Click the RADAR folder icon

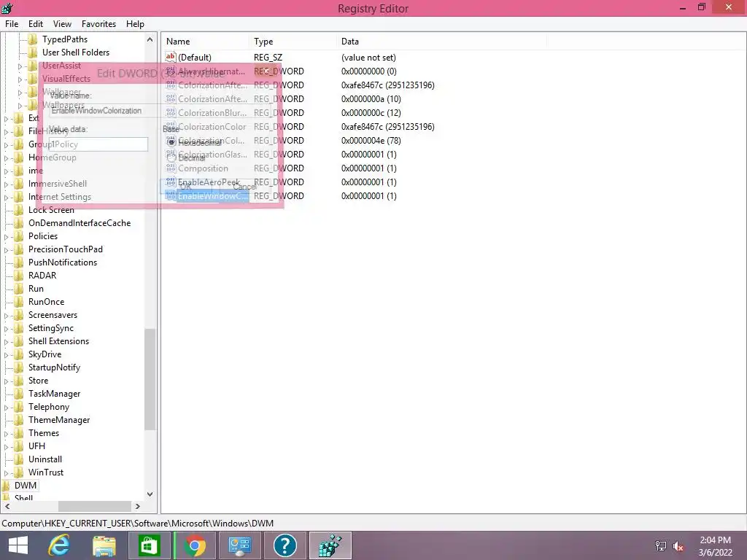point(18,275)
